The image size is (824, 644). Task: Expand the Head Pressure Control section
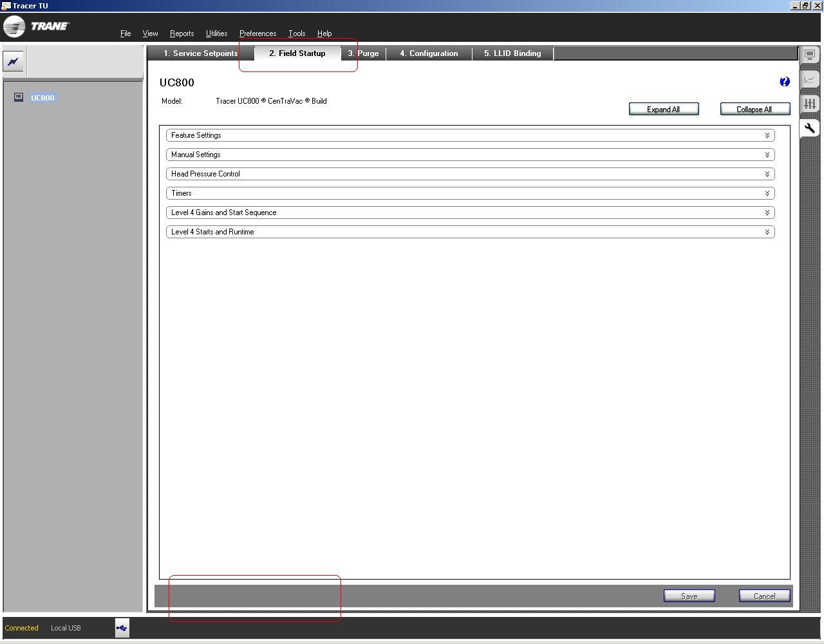pos(470,174)
